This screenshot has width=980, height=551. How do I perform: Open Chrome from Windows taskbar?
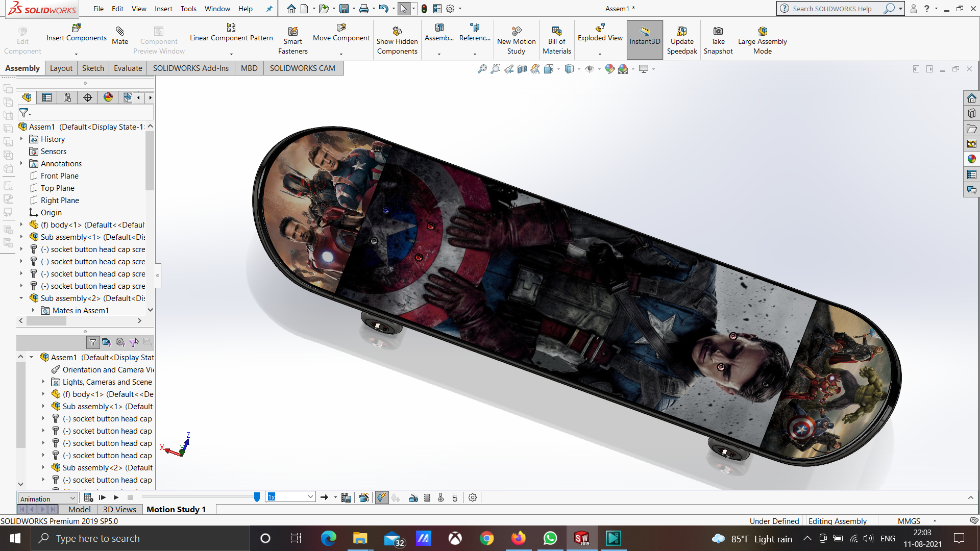486,538
